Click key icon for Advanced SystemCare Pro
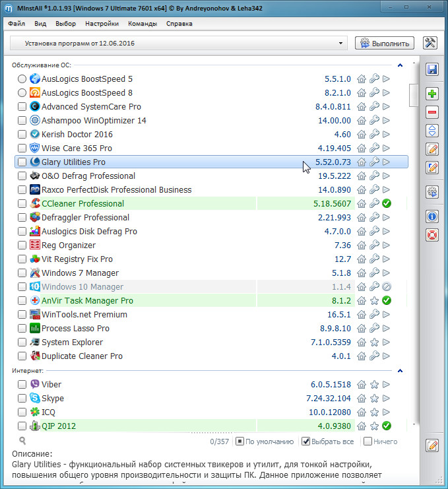Screen dimensions: 448x489 pos(374,106)
